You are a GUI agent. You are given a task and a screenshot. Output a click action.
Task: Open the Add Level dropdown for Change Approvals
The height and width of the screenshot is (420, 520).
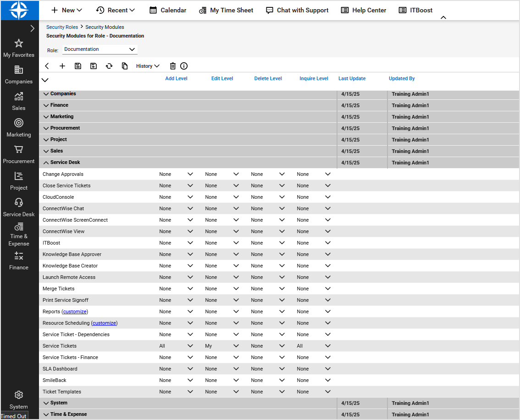(x=190, y=174)
